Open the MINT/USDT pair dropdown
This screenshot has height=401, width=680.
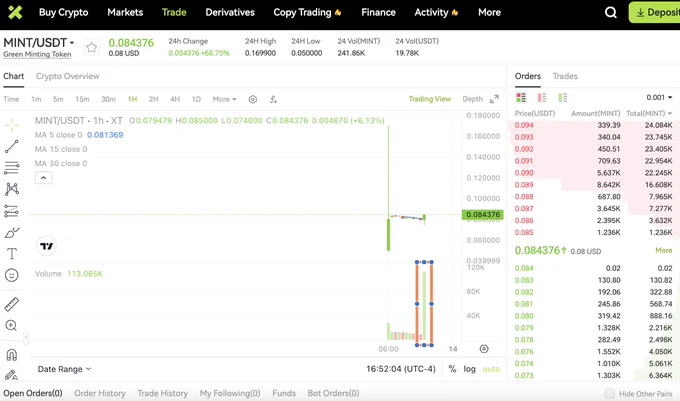pos(39,42)
